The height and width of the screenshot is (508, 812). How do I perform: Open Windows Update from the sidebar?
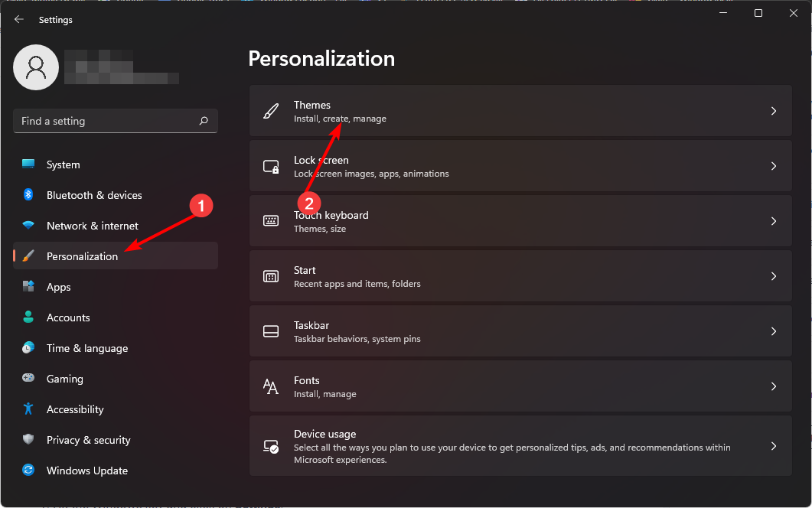pyautogui.click(x=28, y=471)
